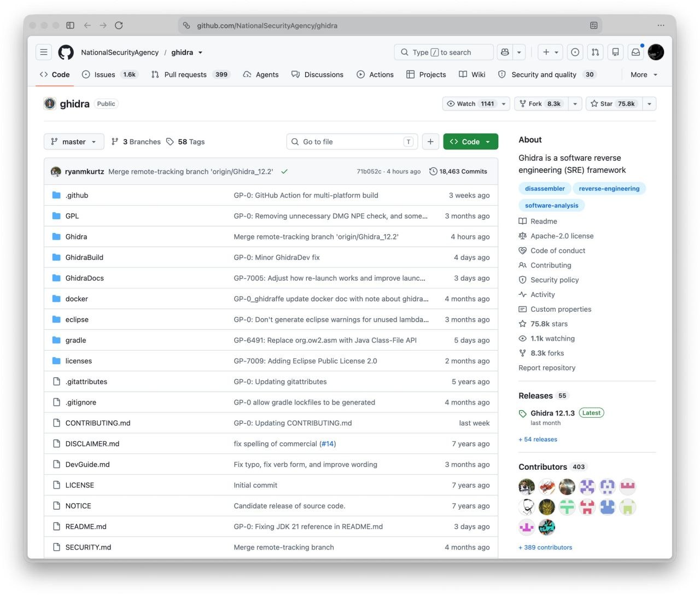The width and height of the screenshot is (700, 595).
Task: Open the Discussions tab
Action: (x=317, y=75)
